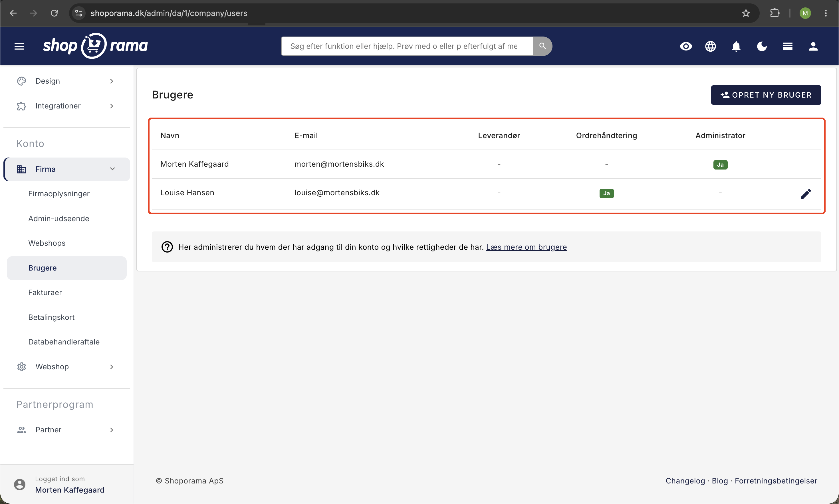Toggle the eye preview icon

(685, 46)
